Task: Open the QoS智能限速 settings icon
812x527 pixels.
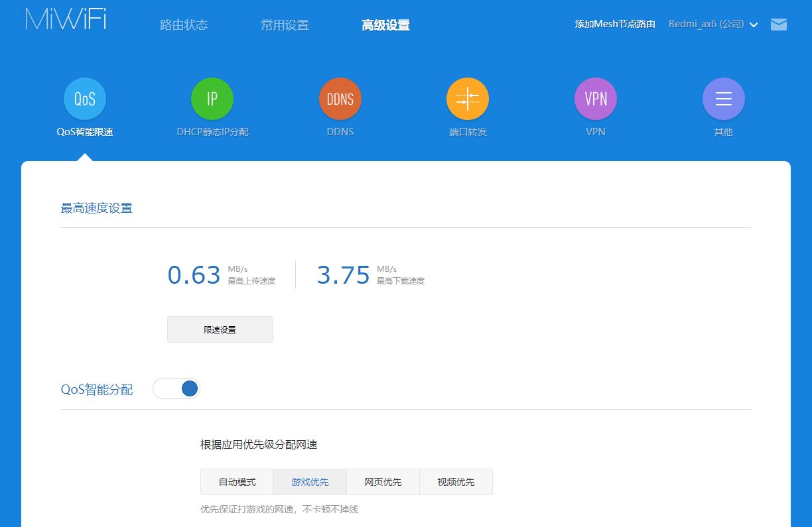Action: click(84, 98)
